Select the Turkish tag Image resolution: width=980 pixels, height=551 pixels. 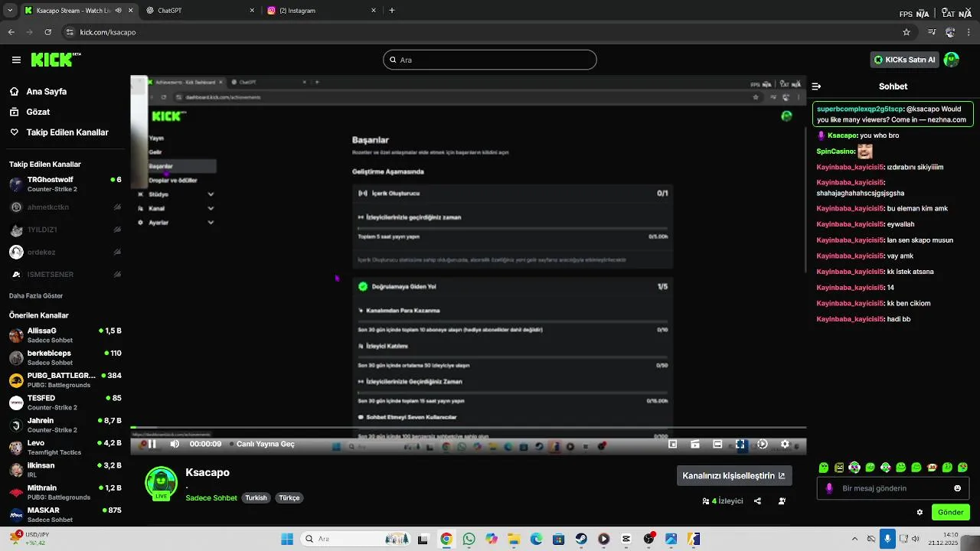click(256, 497)
